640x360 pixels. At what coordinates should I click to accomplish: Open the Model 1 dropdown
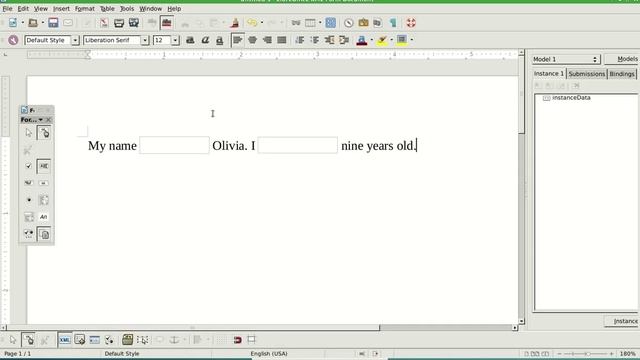click(566, 60)
